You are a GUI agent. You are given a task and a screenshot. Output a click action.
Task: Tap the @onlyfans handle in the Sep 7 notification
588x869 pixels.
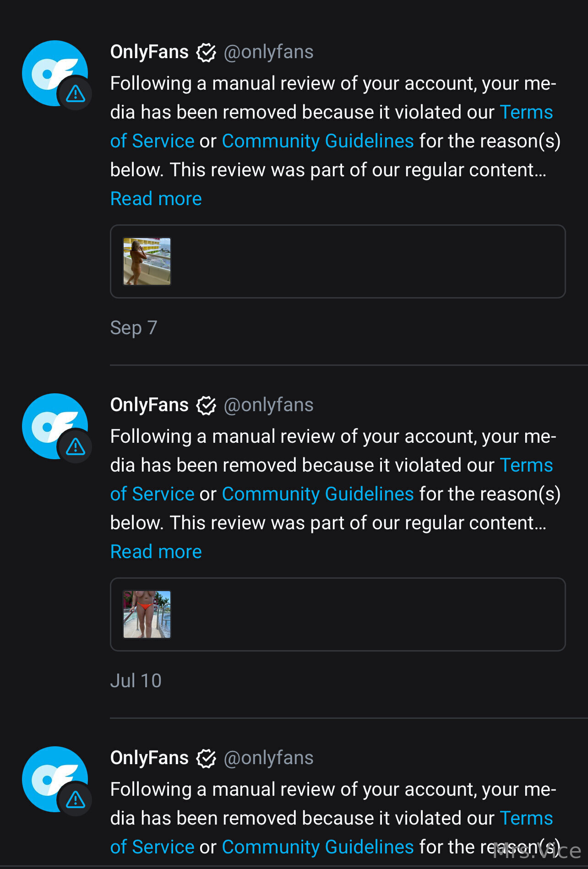click(x=268, y=52)
